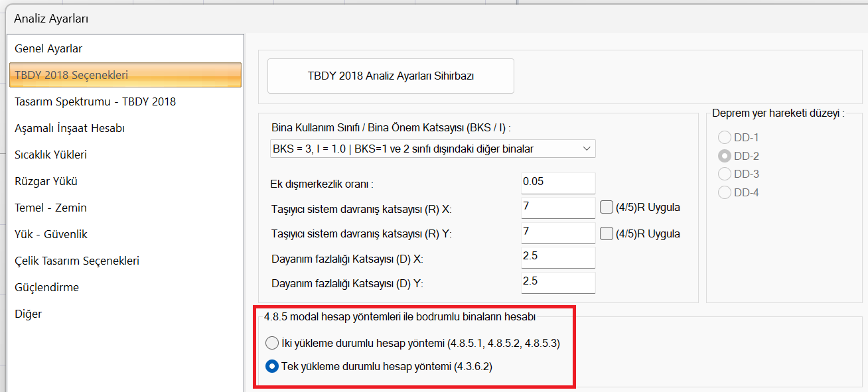This screenshot has width=868, height=392.
Task: Click the Dayanım fazlalığı (D) X field
Action: click(558, 257)
